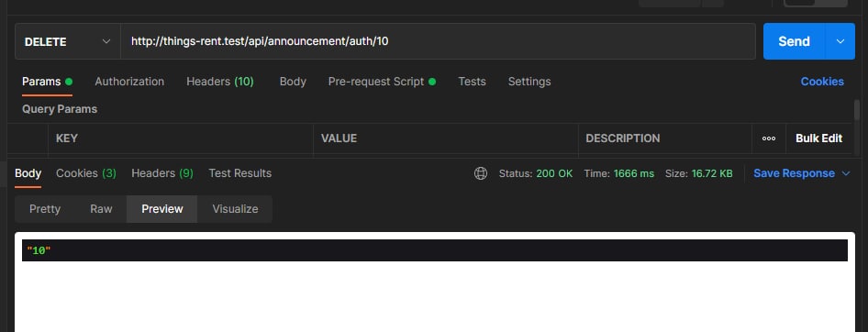Image resolution: width=868 pixels, height=332 pixels.
Task: Click the request pane vertical scrollbar
Action: coord(857,109)
